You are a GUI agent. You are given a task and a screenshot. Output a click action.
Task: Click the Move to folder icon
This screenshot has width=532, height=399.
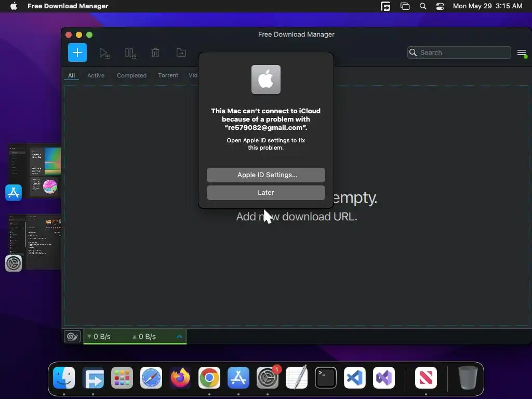(x=181, y=52)
